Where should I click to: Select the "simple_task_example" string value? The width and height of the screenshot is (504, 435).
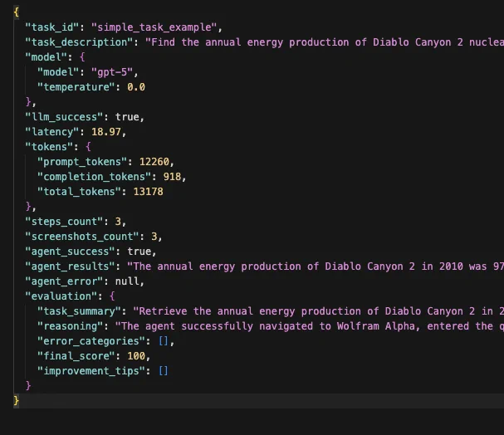(x=154, y=27)
